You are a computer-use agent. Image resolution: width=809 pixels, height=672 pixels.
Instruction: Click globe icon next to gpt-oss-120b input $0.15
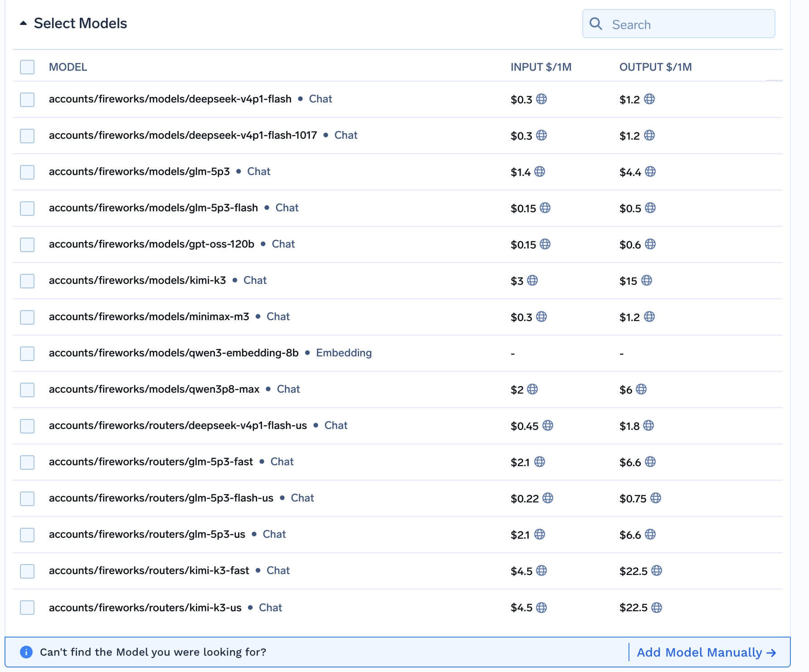coord(545,244)
